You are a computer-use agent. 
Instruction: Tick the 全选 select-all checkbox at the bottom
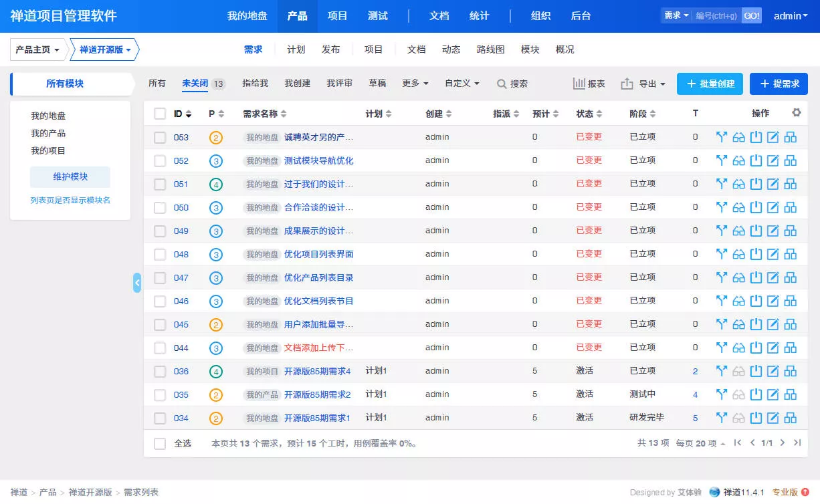(x=160, y=443)
